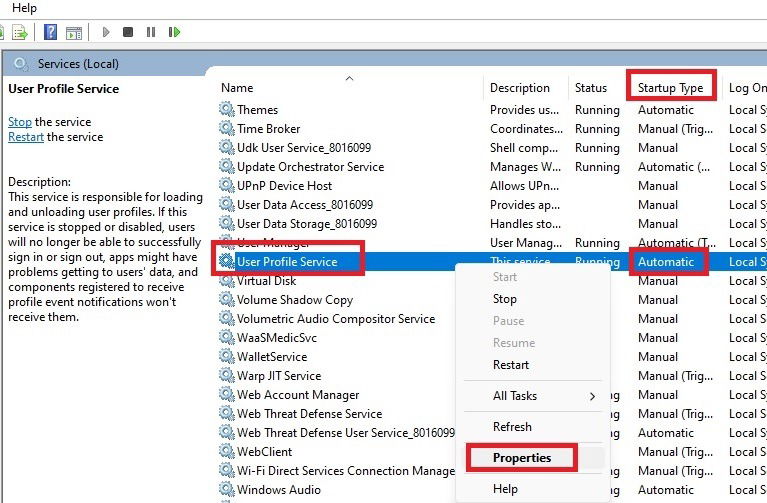Image resolution: width=767 pixels, height=503 pixels.
Task: Click the Start Service play icon
Action: (106, 32)
